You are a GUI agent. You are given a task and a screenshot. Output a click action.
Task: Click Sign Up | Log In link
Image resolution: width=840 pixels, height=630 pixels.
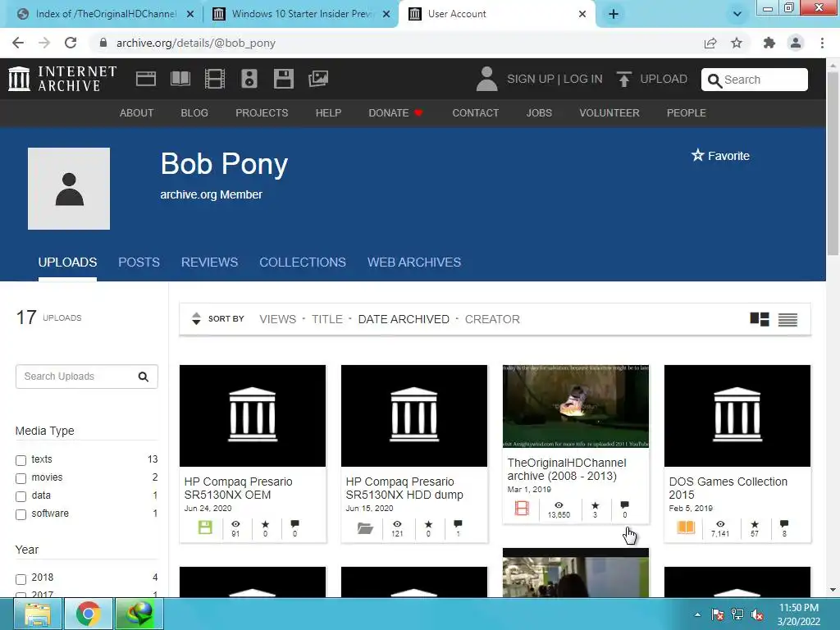(x=555, y=79)
